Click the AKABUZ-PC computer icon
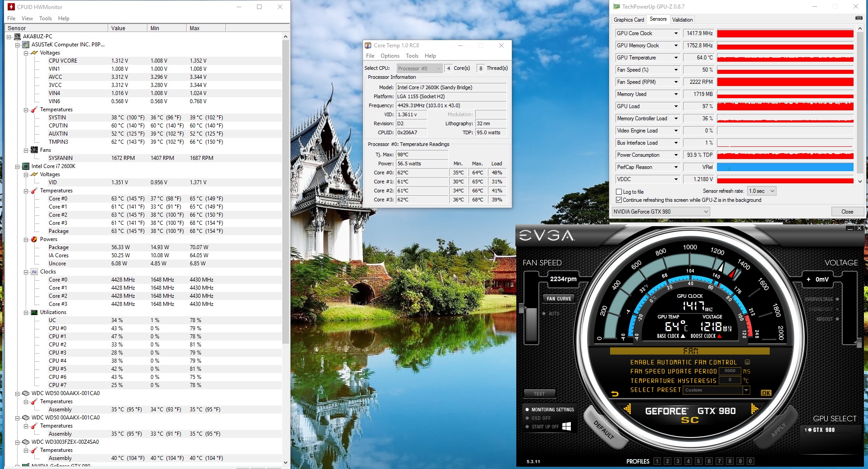The height and width of the screenshot is (469, 868). [x=18, y=36]
